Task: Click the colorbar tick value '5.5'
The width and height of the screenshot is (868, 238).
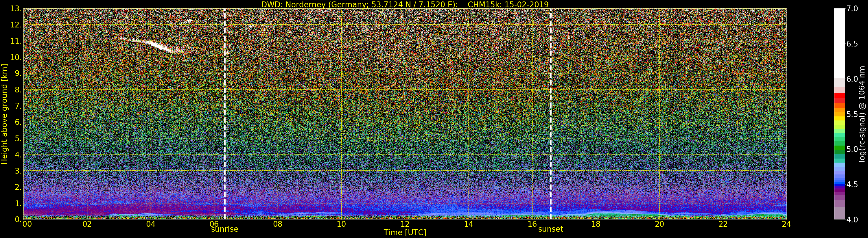Action: click(852, 114)
